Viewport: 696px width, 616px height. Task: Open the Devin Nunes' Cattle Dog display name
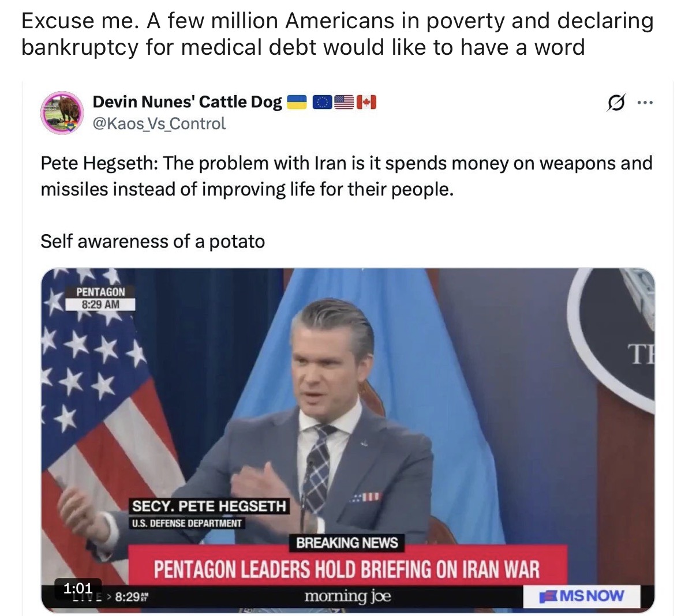click(187, 102)
